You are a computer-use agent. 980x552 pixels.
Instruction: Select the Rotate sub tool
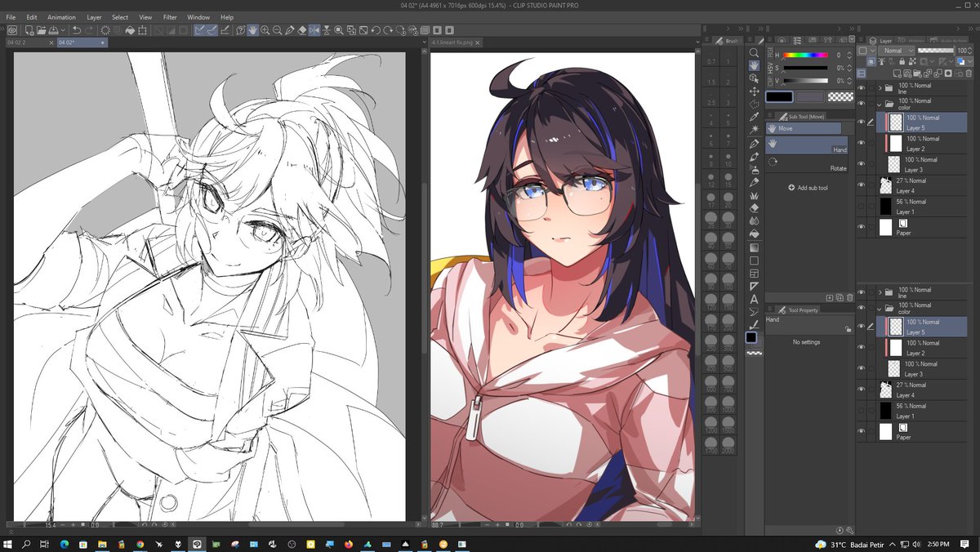click(x=806, y=163)
